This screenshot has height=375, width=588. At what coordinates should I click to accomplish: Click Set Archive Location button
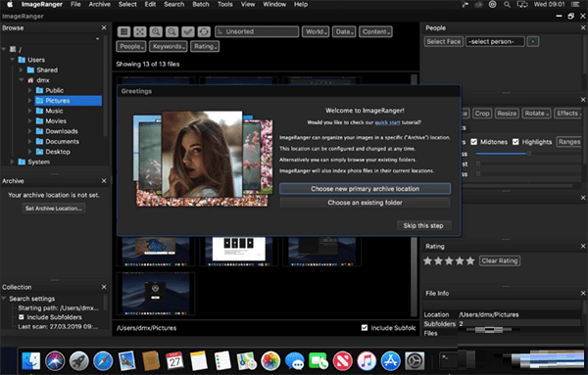54,209
